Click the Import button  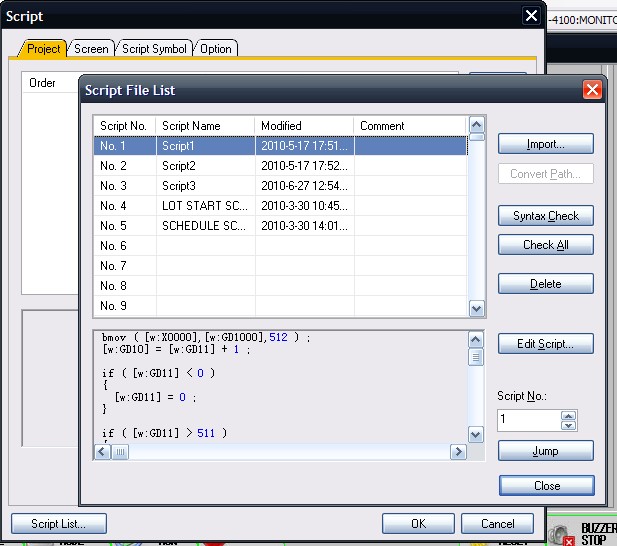tap(545, 144)
